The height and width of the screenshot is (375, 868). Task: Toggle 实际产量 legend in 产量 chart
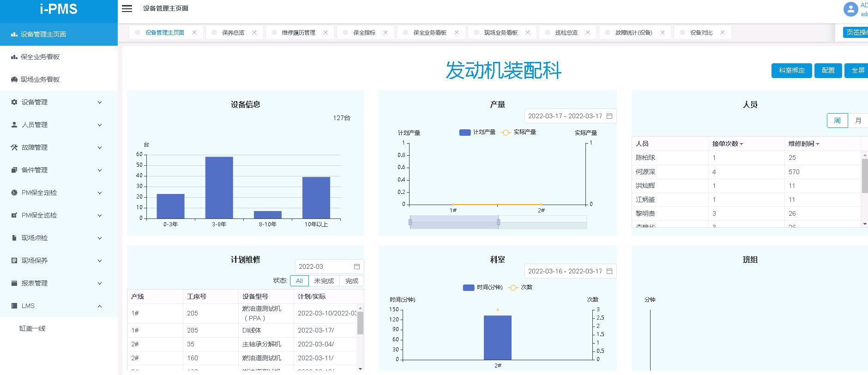(x=518, y=133)
